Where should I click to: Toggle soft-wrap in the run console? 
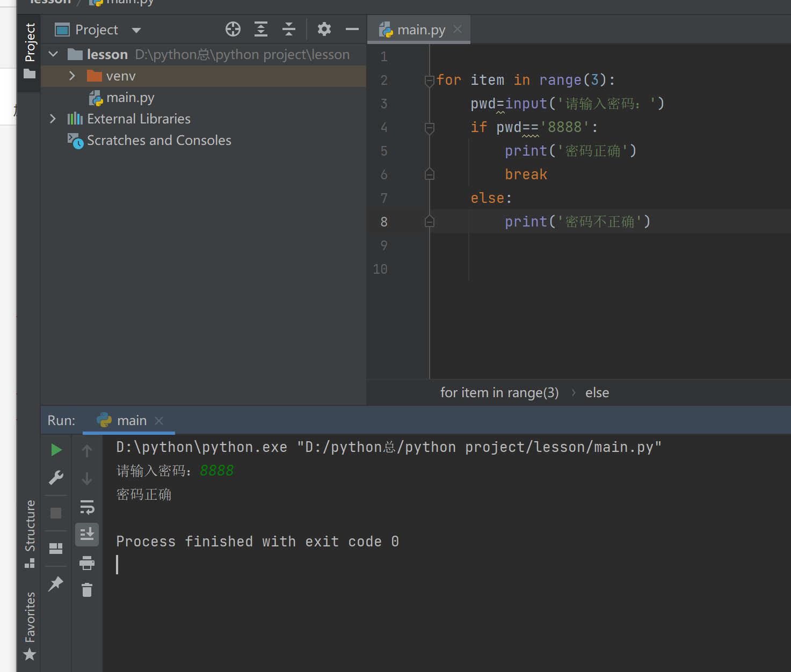[x=87, y=507]
